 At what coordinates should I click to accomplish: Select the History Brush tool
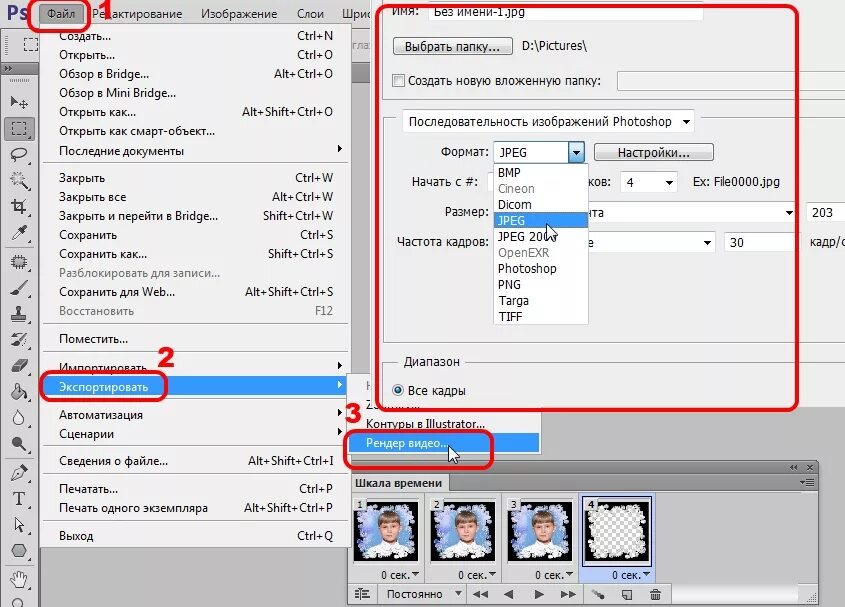click(x=19, y=340)
